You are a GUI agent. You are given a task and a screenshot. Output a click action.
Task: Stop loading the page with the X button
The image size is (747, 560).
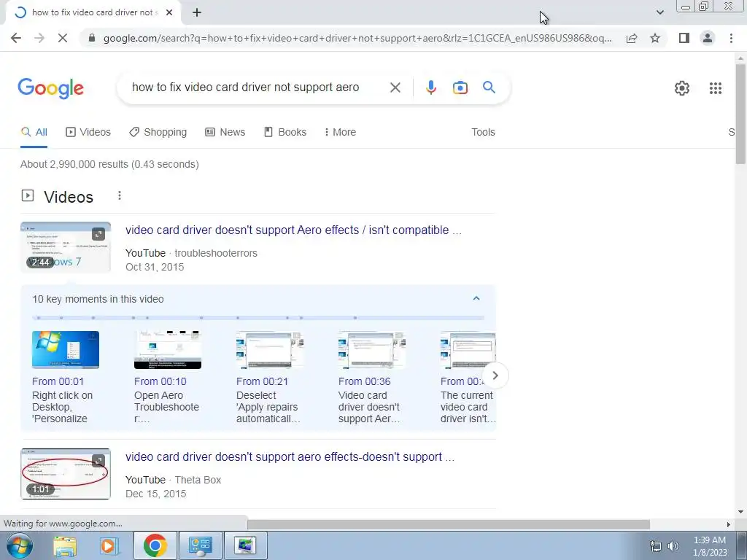tap(63, 38)
